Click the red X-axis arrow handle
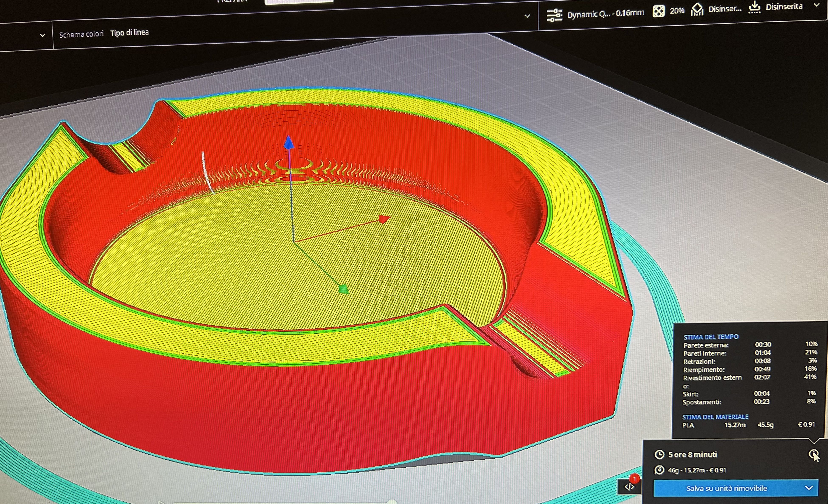This screenshot has width=828, height=504. click(384, 219)
